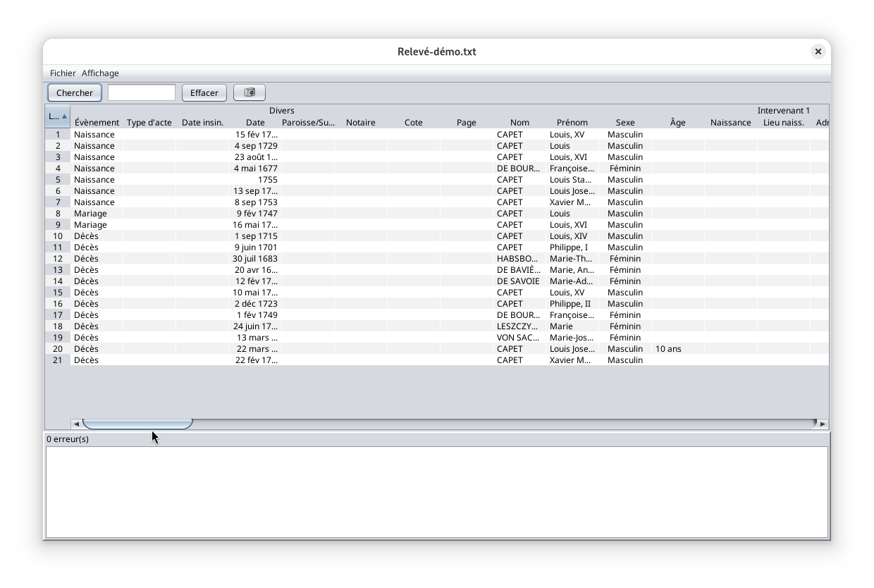Click the 0 erreur(s) status label
Image resolution: width=874 pixels, height=588 pixels.
pyautogui.click(x=68, y=439)
